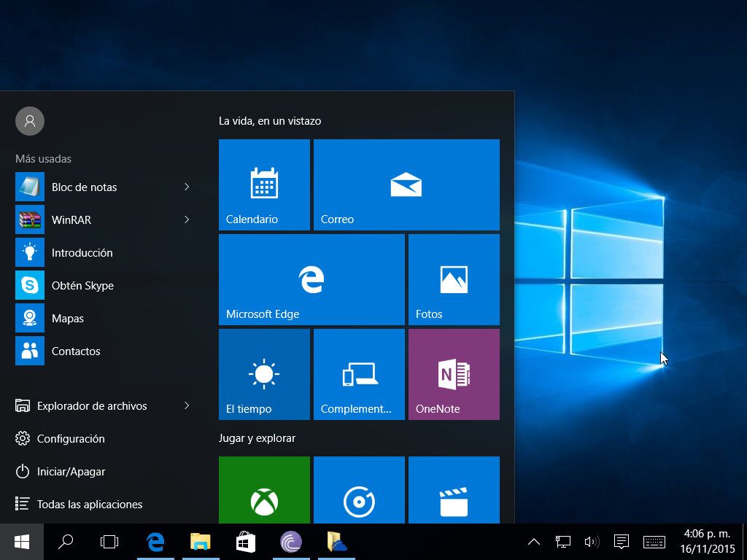The height and width of the screenshot is (560, 747).
Task: Open the Fotos tile
Action: click(454, 279)
